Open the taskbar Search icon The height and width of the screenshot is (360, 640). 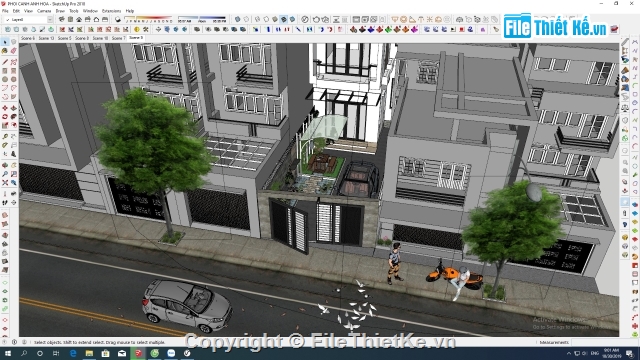click(x=24, y=353)
